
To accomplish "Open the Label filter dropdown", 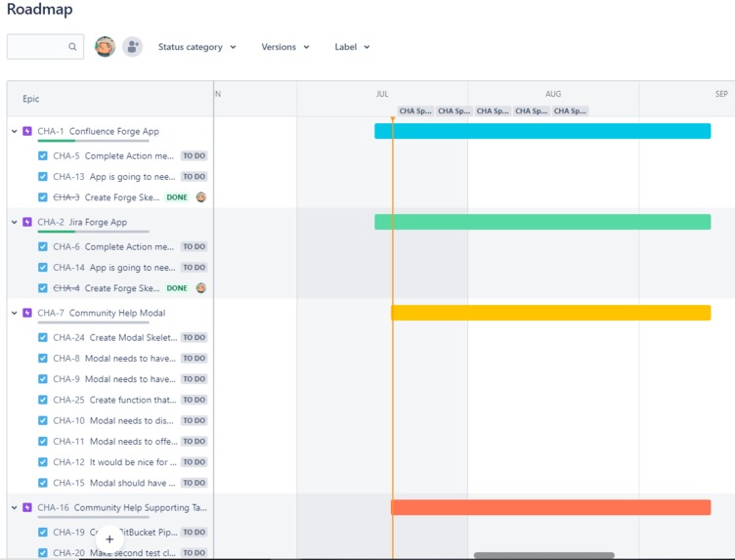I will [x=352, y=47].
